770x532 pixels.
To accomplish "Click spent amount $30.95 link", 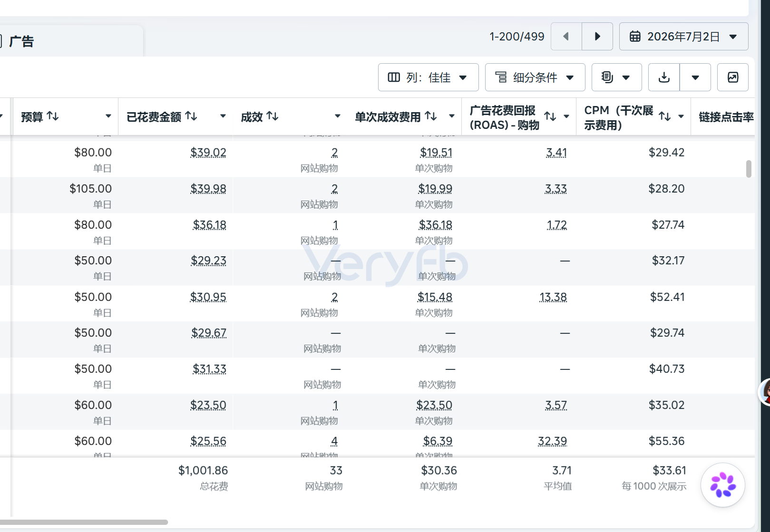I will (208, 297).
